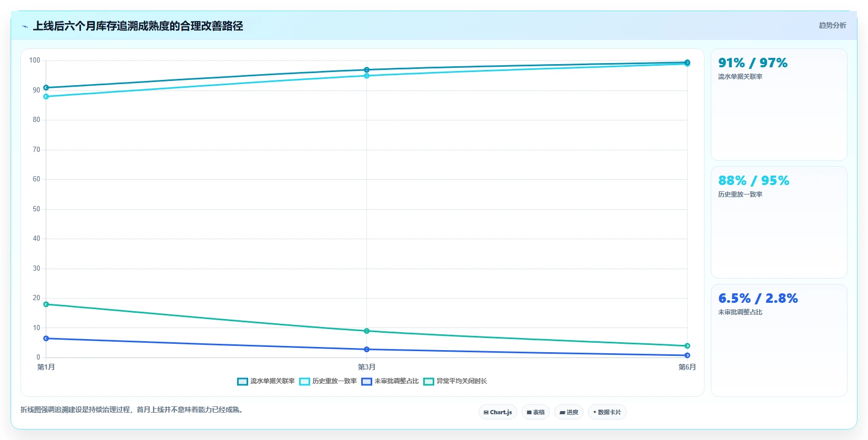
Task: Click the 历史重放一致率 card label
Action: (740, 195)
